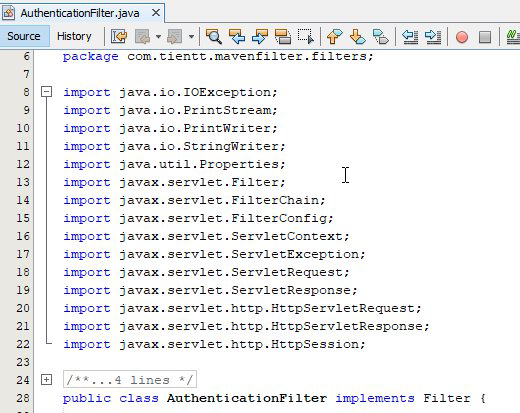Image resolution: width=520 pixels, height=413 pixels.
Task: Collapse the import statements fold
Action: pos(47,92)
